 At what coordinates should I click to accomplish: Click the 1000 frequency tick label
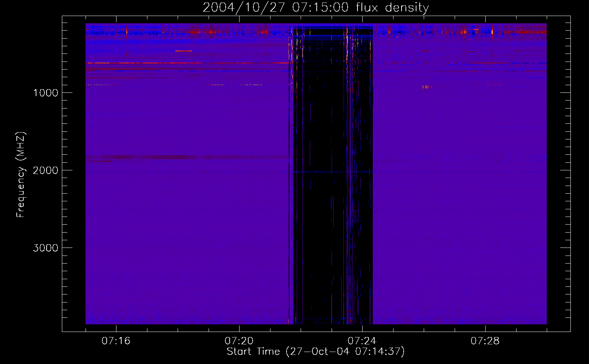pyautogui.click(x=46, y=93)
